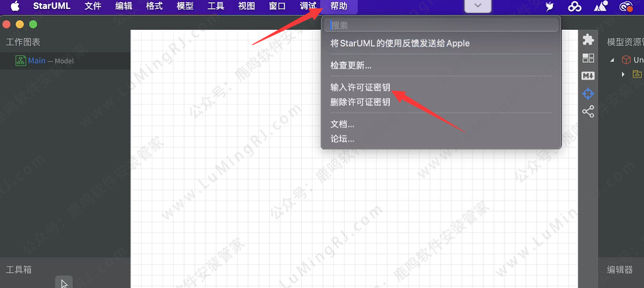Image resolution: width=644 pixels, height=288 pixels.
Task: Collapse the Untitled project node
Action: (612, 60)
